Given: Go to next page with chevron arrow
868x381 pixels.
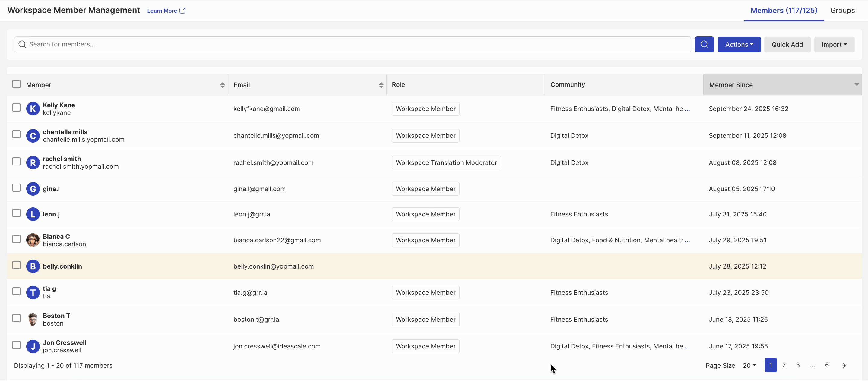Looking at the screenshot, I should click(844, 365).
